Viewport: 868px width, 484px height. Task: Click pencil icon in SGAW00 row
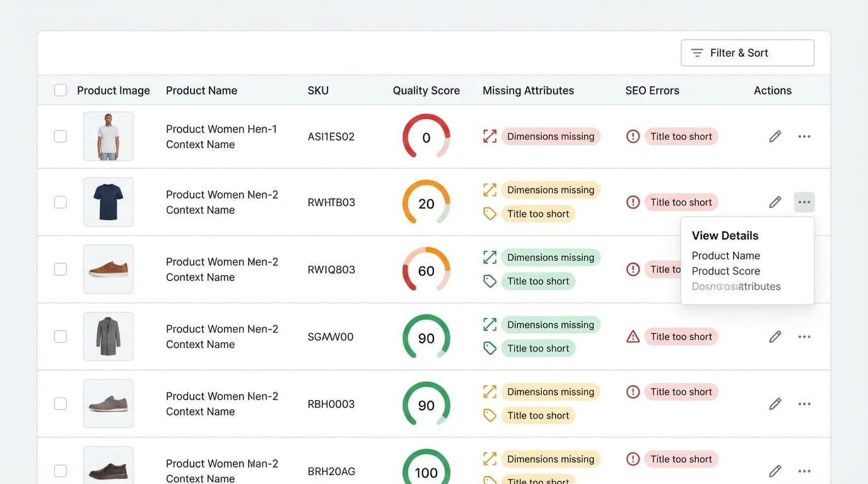click(775, 337)
